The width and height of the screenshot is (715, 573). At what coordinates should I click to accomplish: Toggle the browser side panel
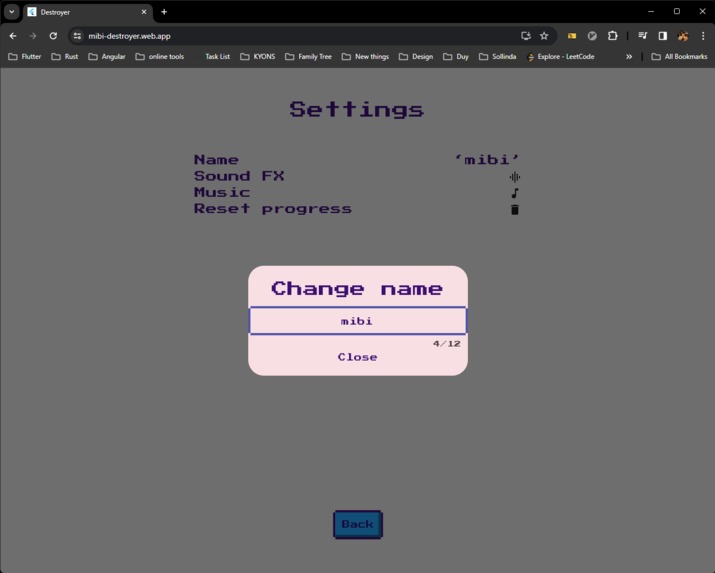click(663, 36)
